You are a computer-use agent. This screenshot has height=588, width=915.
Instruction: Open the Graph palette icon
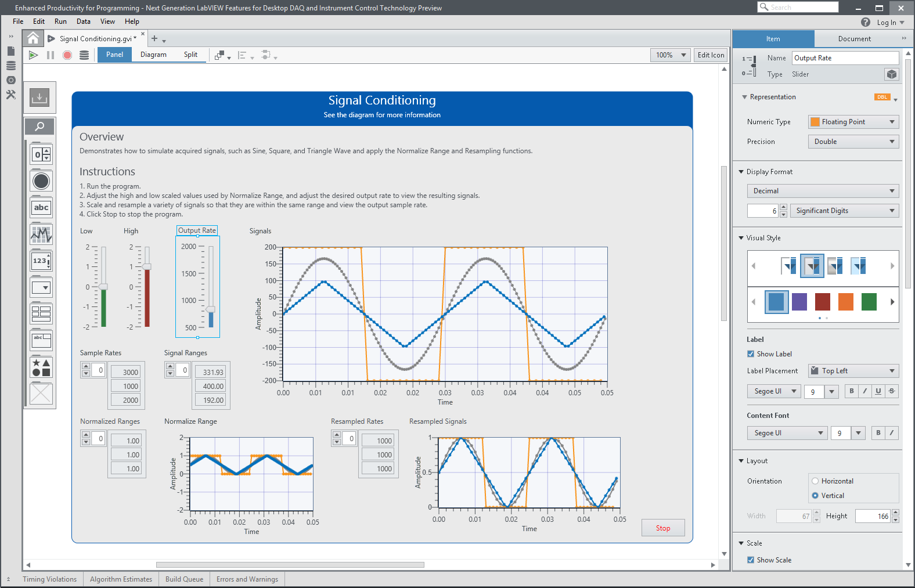[41, 235]
